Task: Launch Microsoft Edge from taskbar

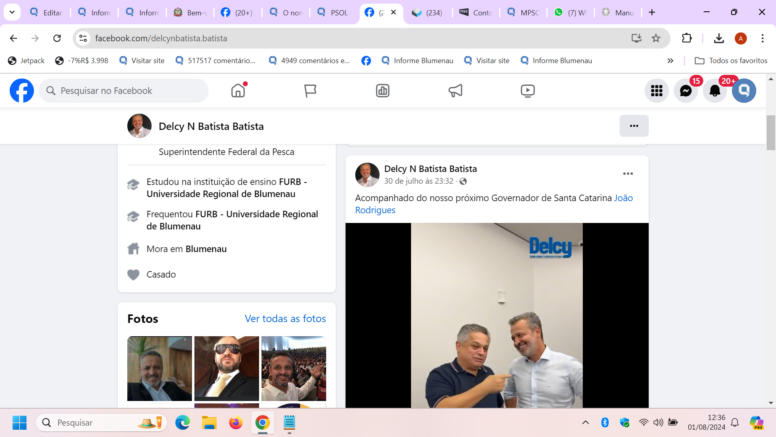Action: pyautogui.click(x=183, y=423)
